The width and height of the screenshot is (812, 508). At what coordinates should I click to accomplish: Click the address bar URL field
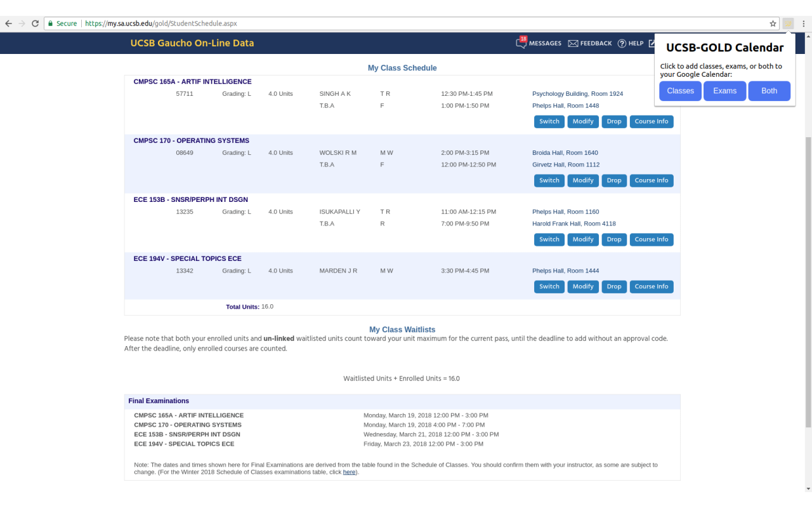(x=406, y=23)
